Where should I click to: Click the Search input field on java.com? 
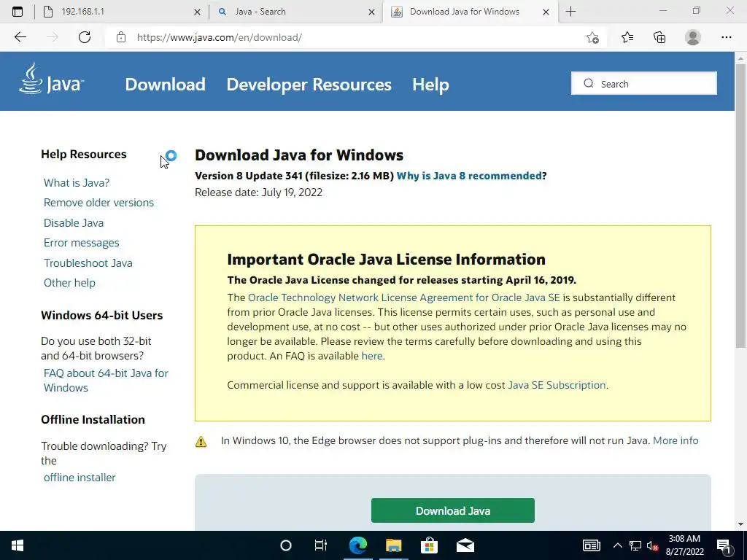point(644,83)
